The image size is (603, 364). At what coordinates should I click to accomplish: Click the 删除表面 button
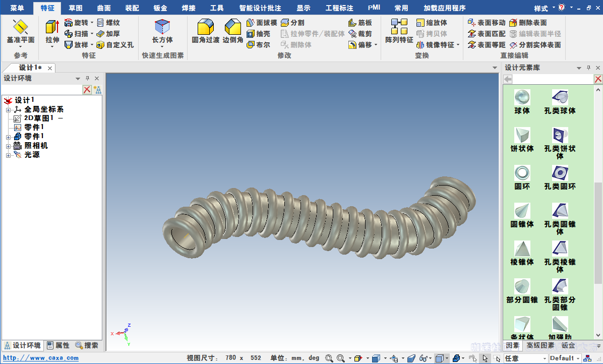(x=527, y=23)
